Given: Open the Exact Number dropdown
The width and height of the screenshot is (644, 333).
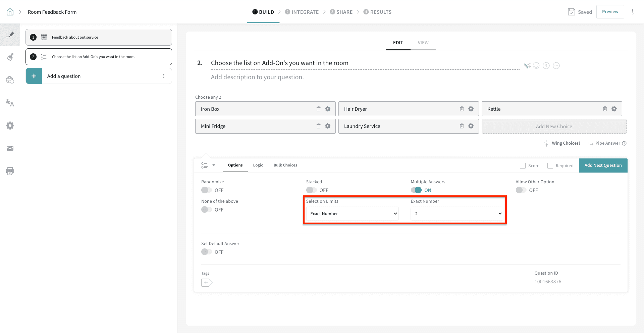Looking at the screenshot, I should pos(457,213).
